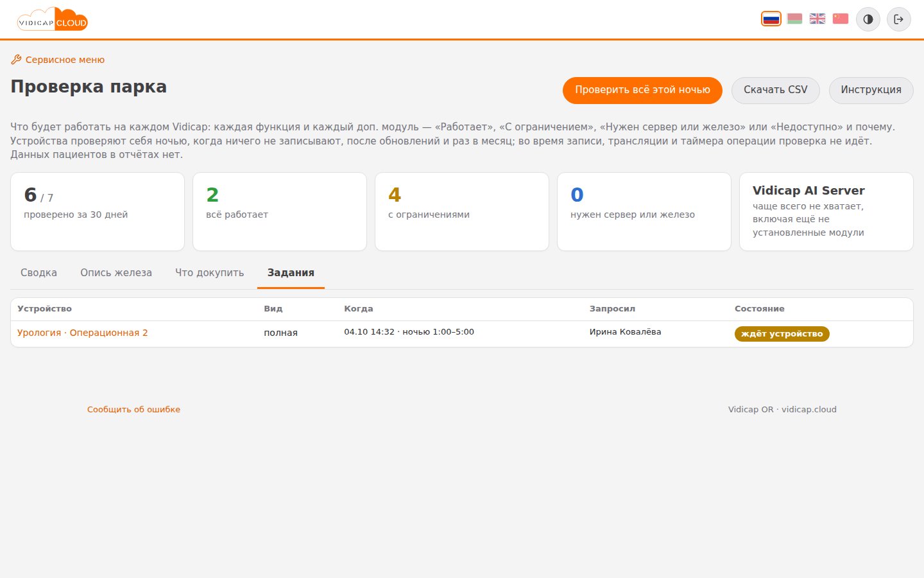Click the Vidicap OR · vidicap.cloud footer text
The image size is (924, 578).
[x=782, y=409]
